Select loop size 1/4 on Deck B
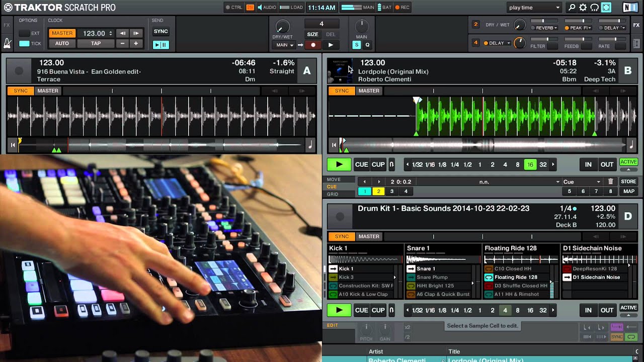644x362 pixels. click(455, 164)
